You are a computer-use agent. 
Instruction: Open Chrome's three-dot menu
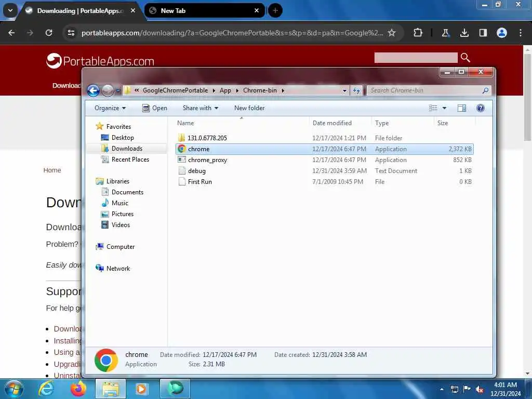point(521,33)
